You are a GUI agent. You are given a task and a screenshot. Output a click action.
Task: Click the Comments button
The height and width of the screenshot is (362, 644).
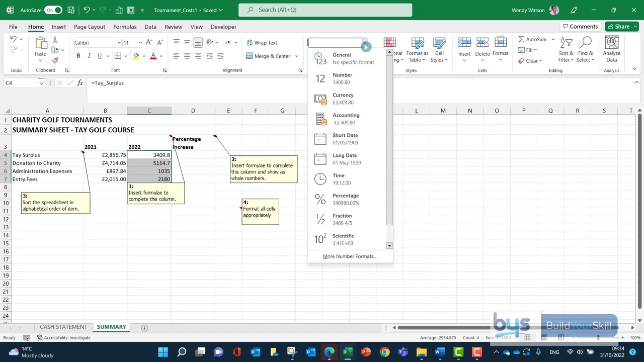tap(580, 27)
